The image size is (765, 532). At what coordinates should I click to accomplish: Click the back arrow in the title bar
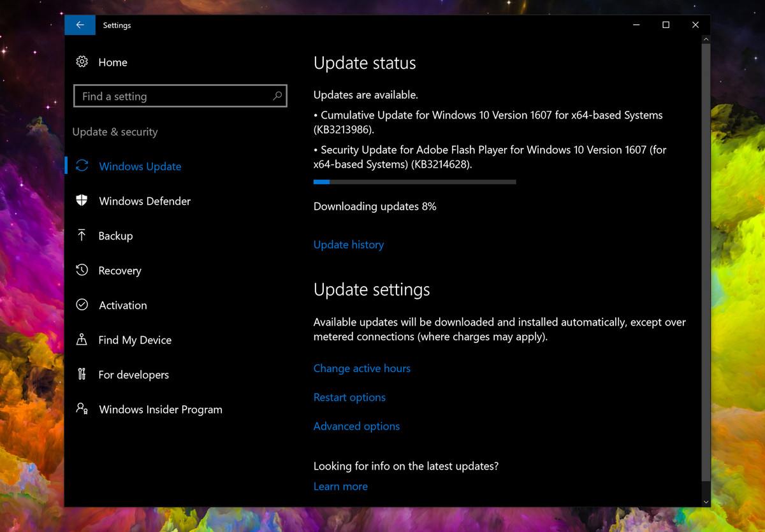point(80,25)
